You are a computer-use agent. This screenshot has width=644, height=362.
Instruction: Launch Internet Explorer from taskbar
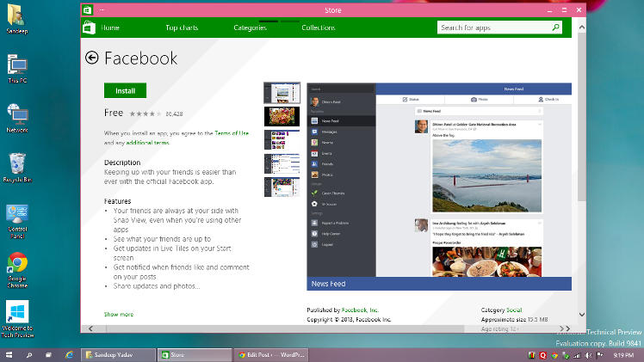(x=69, y=355)
